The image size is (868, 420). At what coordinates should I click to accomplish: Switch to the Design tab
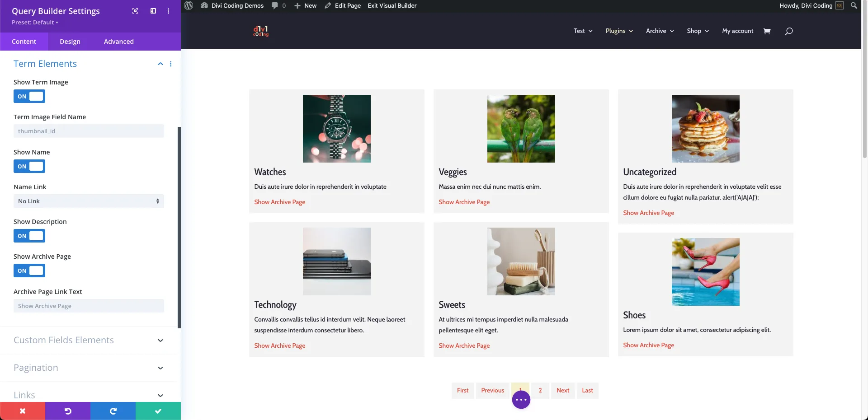coord(70,42)
